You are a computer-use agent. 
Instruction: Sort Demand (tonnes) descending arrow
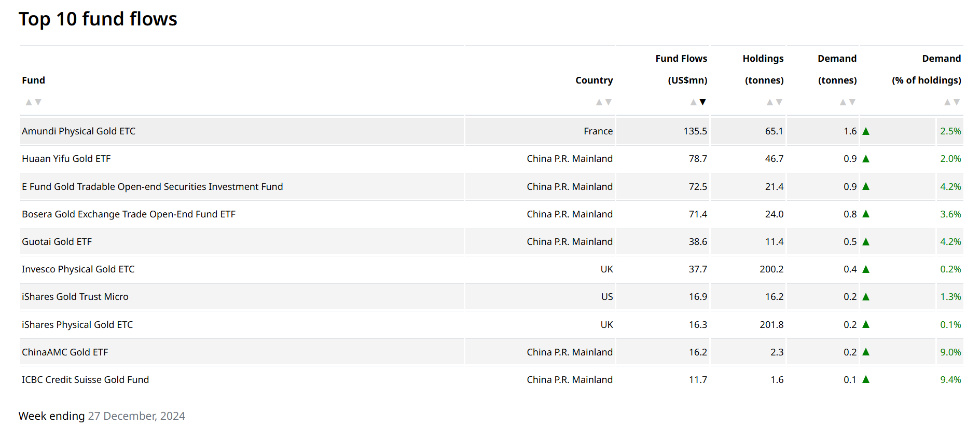[x=852, y=102]
